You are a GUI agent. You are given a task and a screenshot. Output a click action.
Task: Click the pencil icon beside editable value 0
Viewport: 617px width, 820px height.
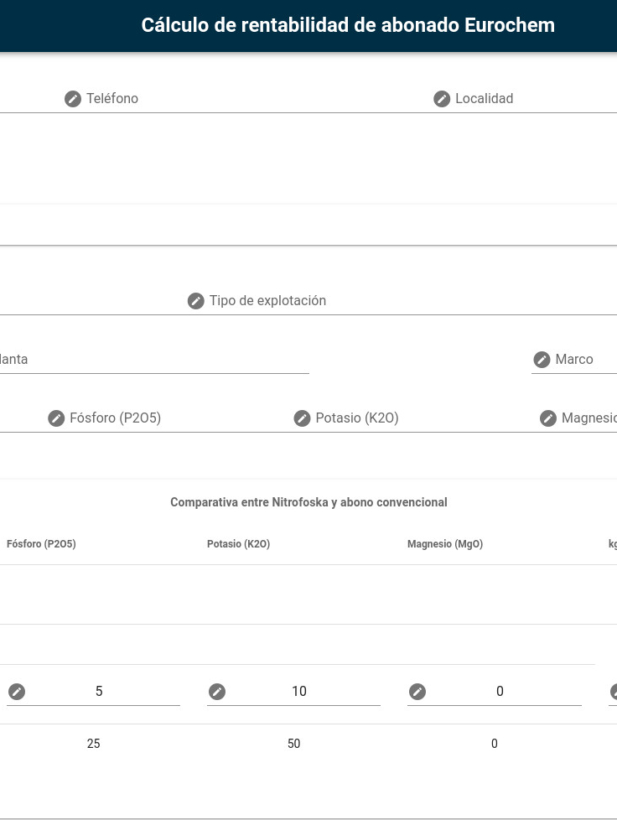point(418,691)
